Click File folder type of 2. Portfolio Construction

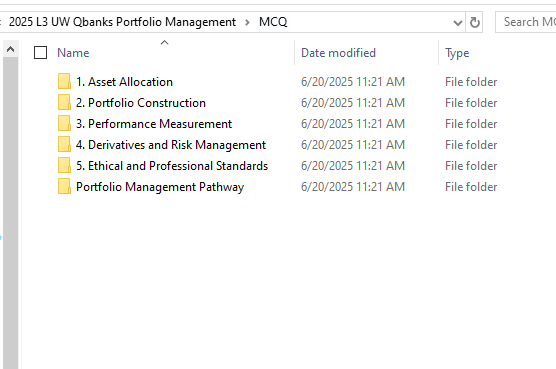(x=471, y=103)
